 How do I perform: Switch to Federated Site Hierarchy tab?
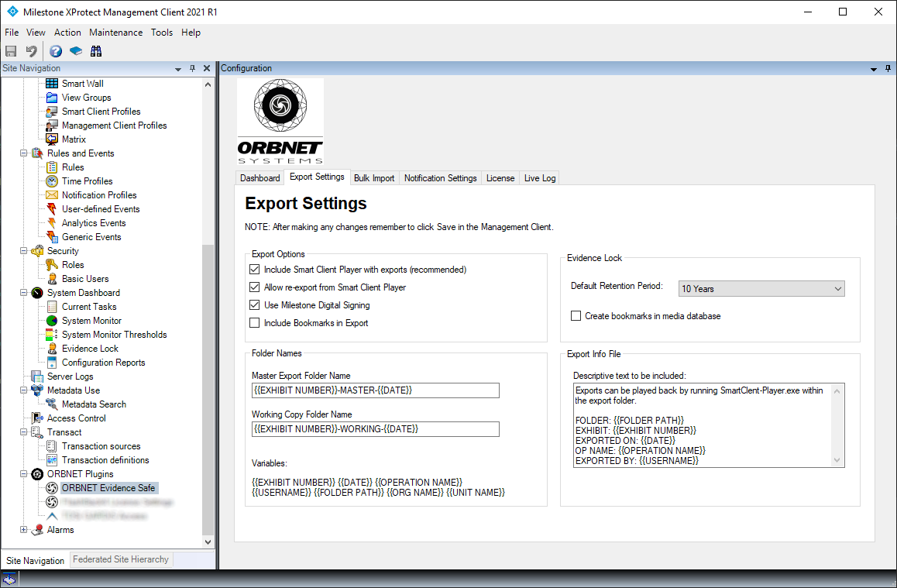pyautogui.click(x=121, y=559)
